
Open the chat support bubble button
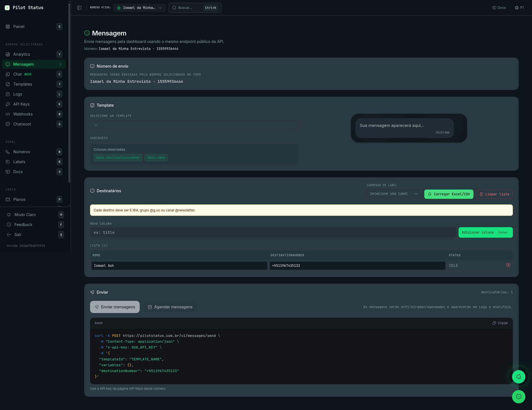click(519, 397)
